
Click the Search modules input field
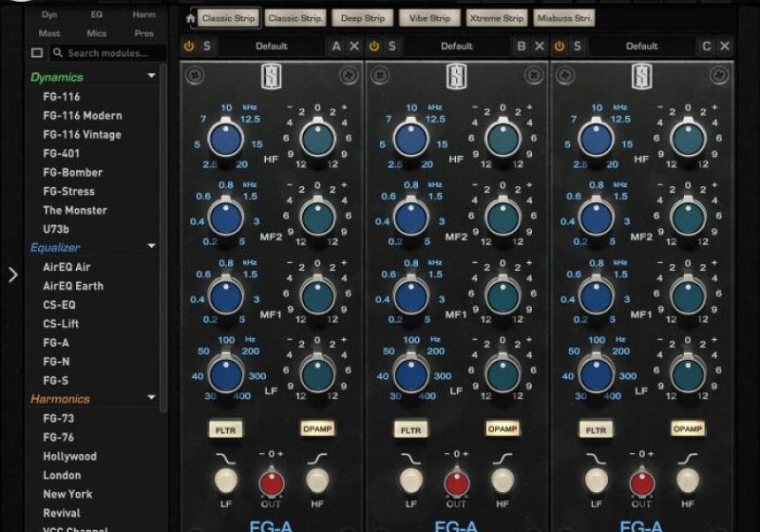click(109, 53)
